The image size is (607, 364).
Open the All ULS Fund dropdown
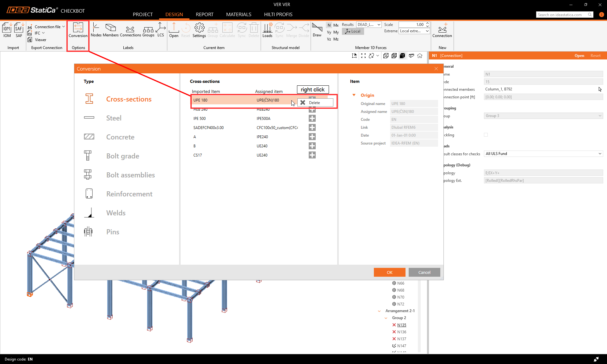(543, 154)
